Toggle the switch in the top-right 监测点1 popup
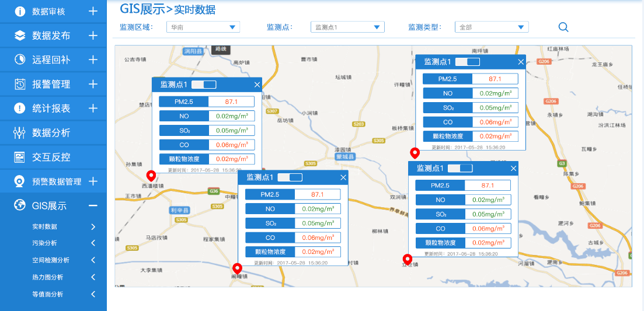 467,62
